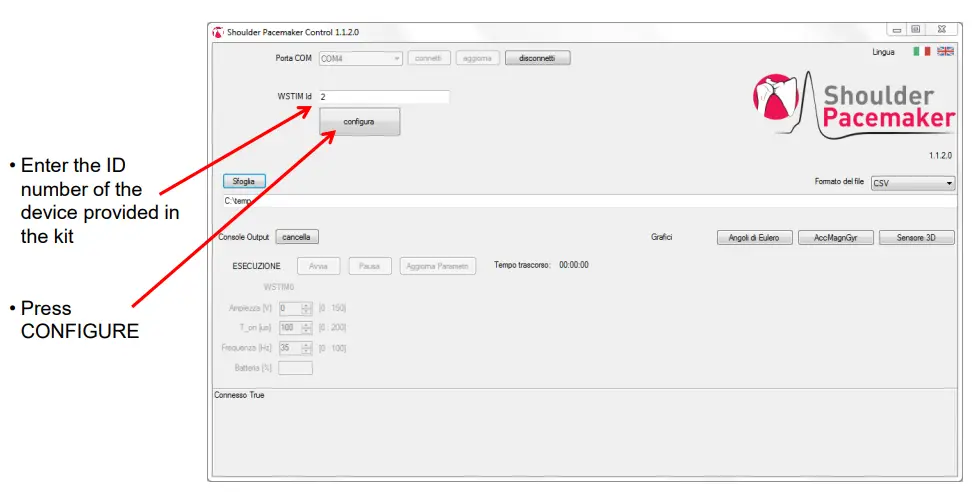
Task: Click the "Console Output" label
Action: coord(243,237)
